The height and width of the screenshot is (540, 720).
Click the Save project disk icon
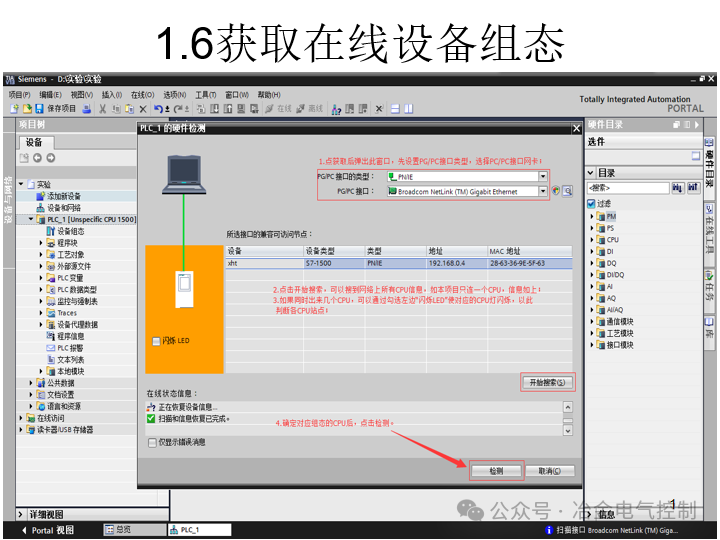click(39, 109)
